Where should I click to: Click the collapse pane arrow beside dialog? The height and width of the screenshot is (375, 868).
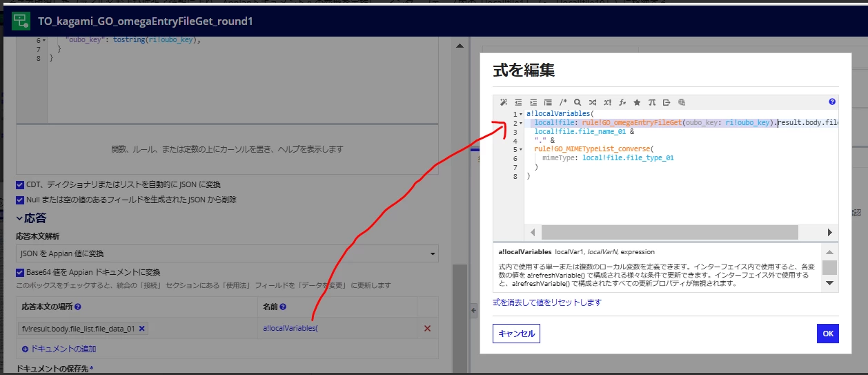pyautogui.click(x=474, y=311)
